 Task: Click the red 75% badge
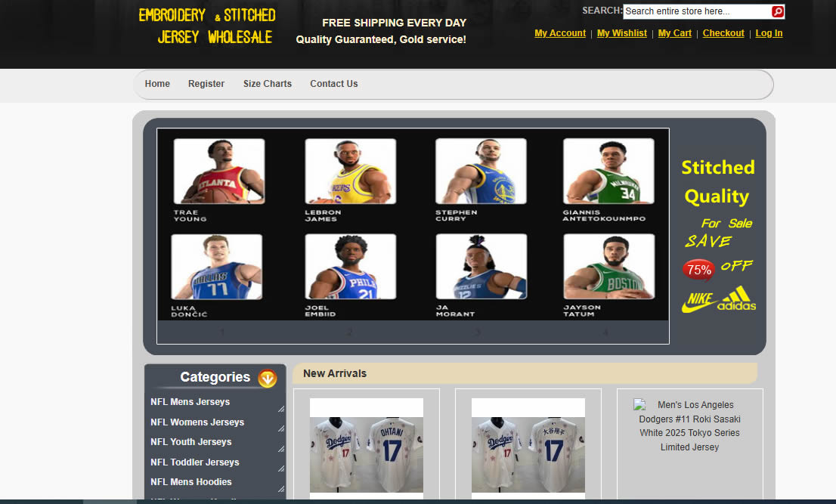[x=698, y=270]
